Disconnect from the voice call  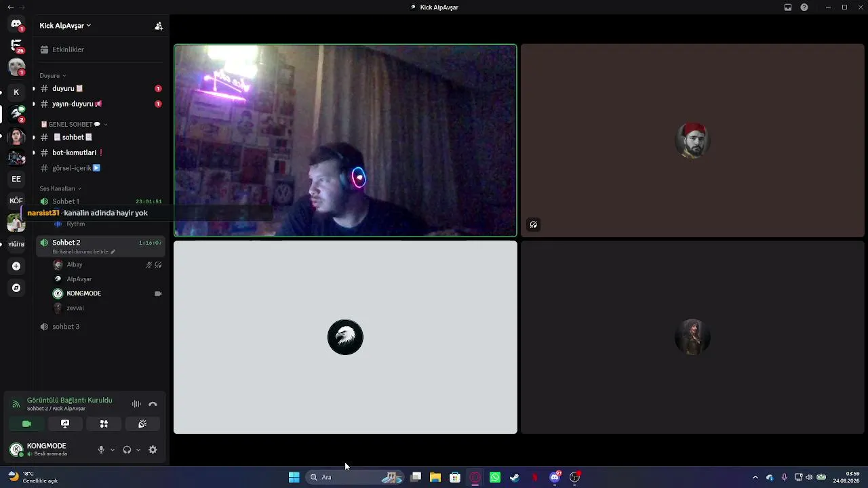[153, 405]
